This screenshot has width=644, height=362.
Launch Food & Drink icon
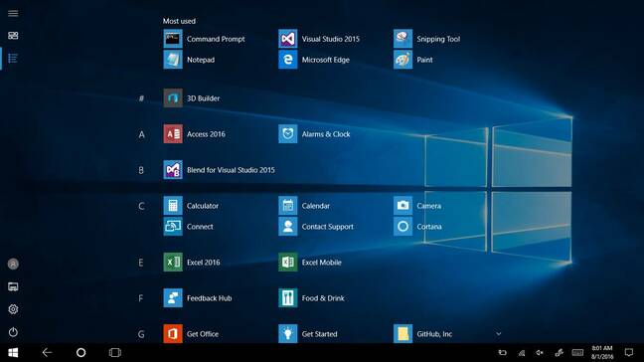pos(288,298)
